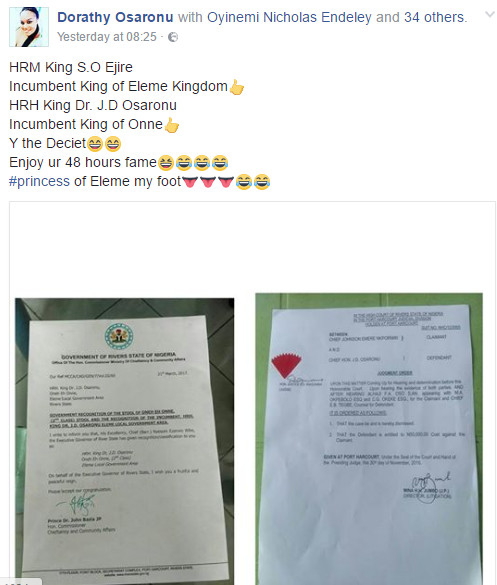Click the globe public privacy icon
Image resolution: width=497 pixels, height=585 pixels.
173,37
